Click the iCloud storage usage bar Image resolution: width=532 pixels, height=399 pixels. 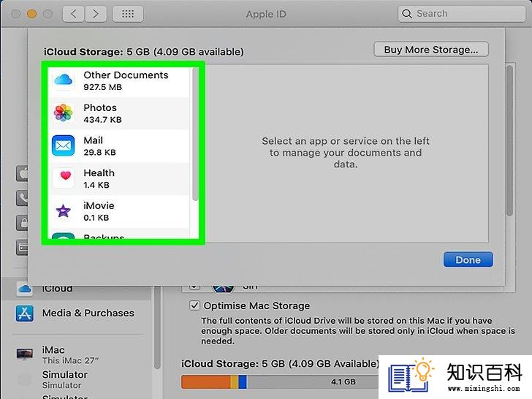[280, 381]
